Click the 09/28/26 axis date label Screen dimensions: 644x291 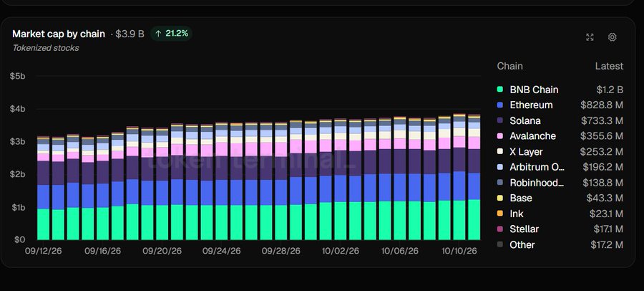[x=281, y=251]
